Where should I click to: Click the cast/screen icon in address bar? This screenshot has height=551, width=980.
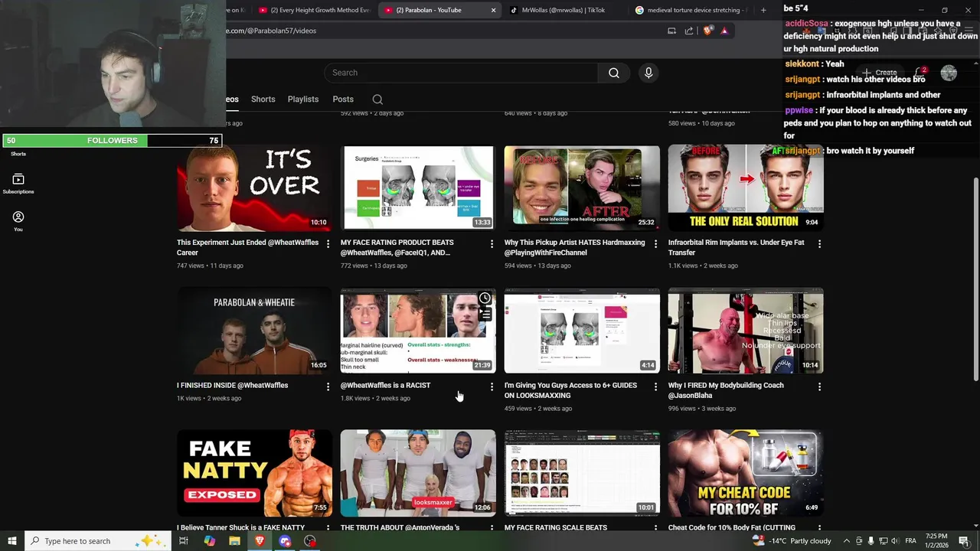671,31
